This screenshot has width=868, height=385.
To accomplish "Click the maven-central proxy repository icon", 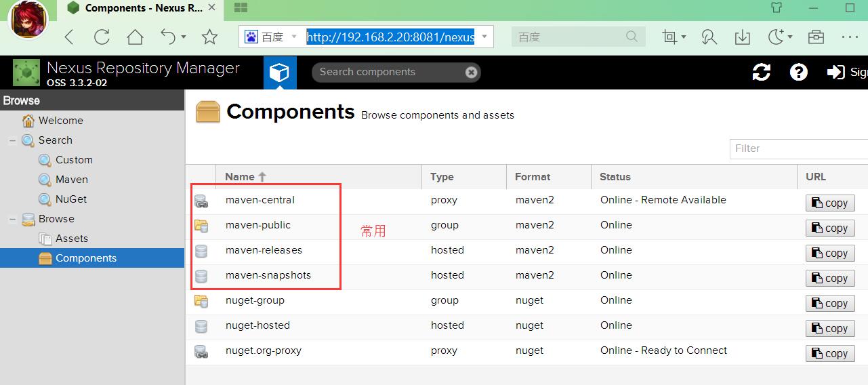I will 201,201.
